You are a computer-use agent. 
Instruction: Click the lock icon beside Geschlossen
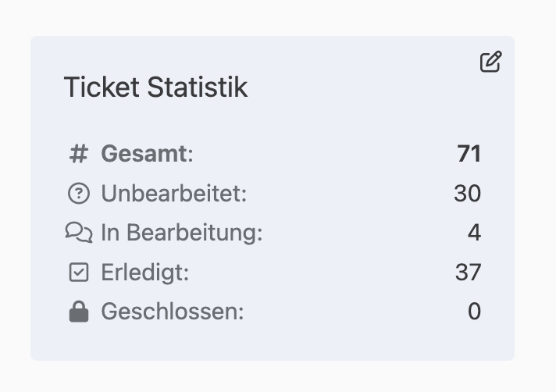coord(79,312)
